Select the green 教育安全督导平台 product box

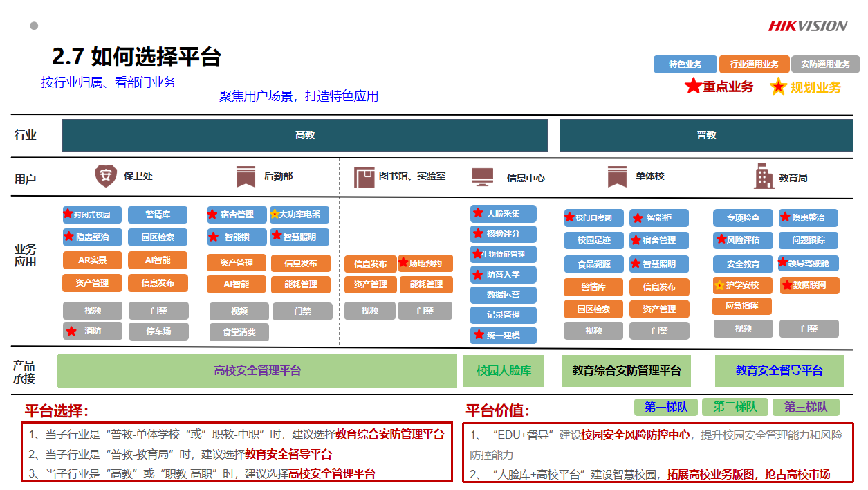(x=779, y=371)
